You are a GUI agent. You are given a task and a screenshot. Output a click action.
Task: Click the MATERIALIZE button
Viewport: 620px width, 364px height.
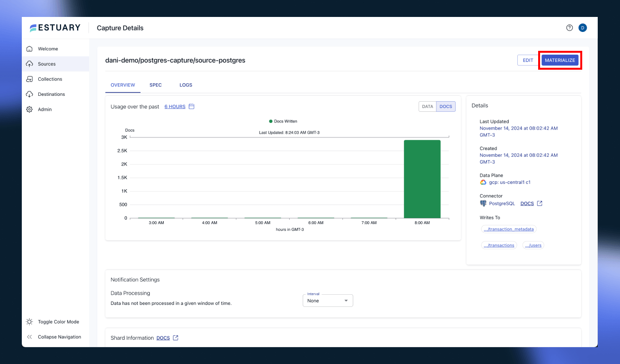point(560,61)
